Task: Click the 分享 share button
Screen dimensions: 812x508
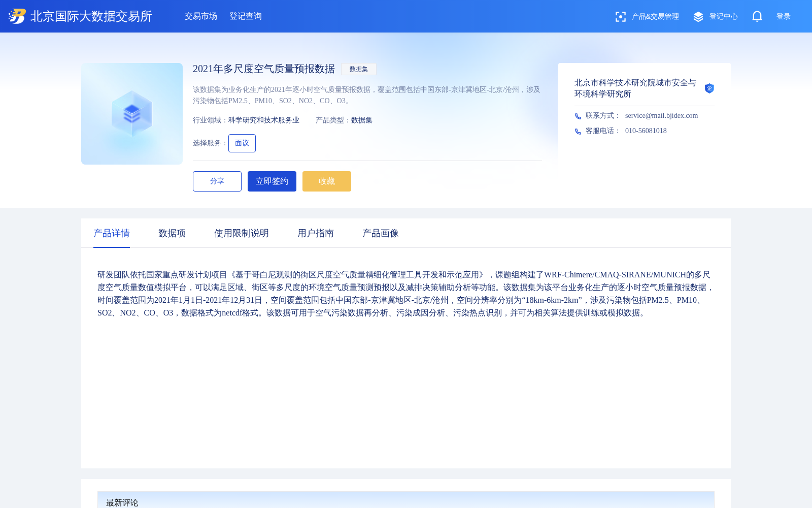Action: 217,181
